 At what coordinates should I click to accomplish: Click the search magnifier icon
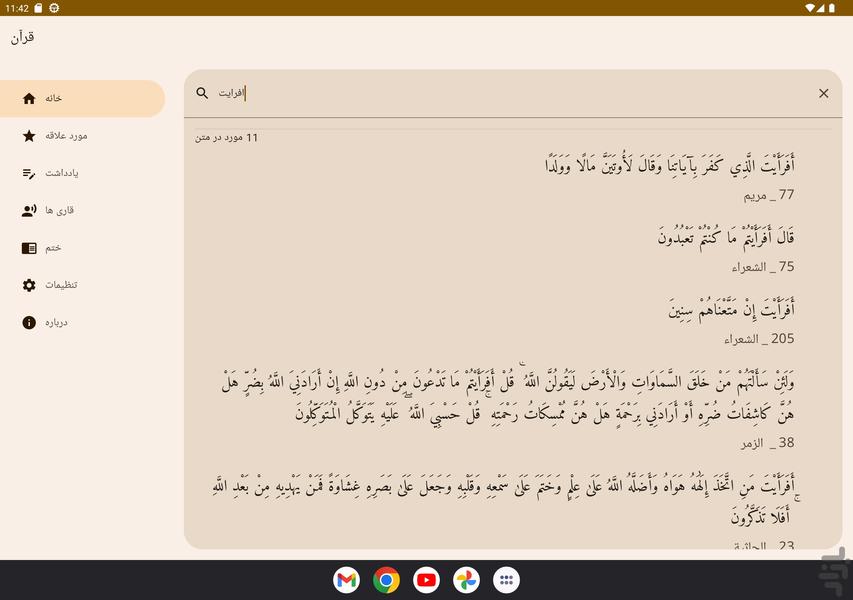202,93
